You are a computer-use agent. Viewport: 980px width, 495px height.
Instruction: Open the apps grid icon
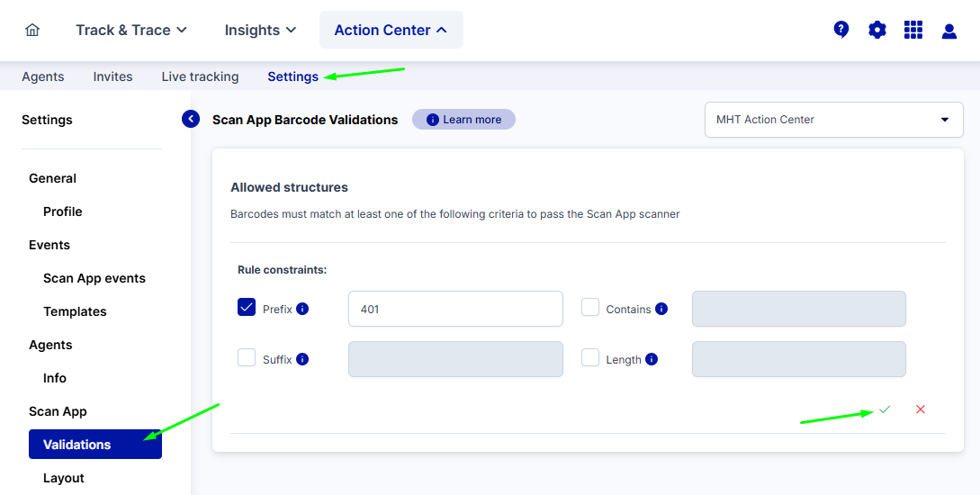(913, 30)
